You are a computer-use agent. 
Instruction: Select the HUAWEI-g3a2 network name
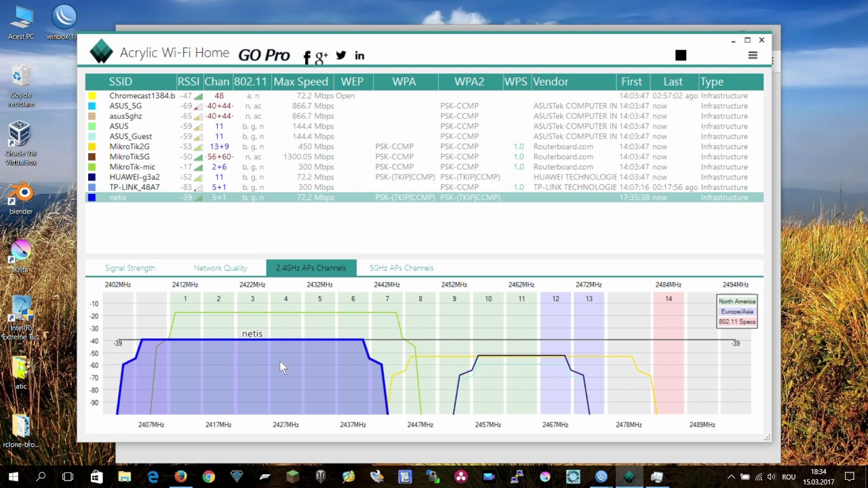[134, 178]
